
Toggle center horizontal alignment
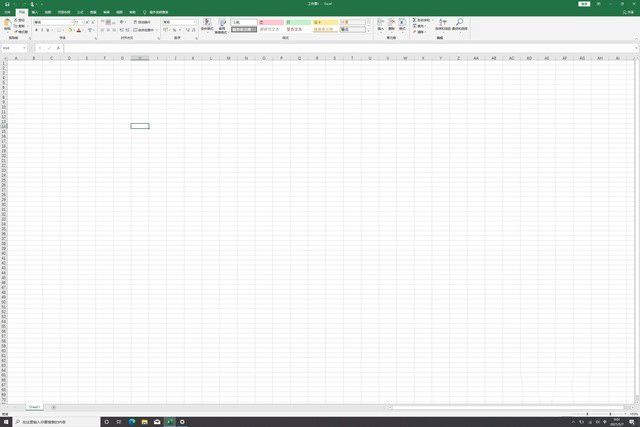108,30
